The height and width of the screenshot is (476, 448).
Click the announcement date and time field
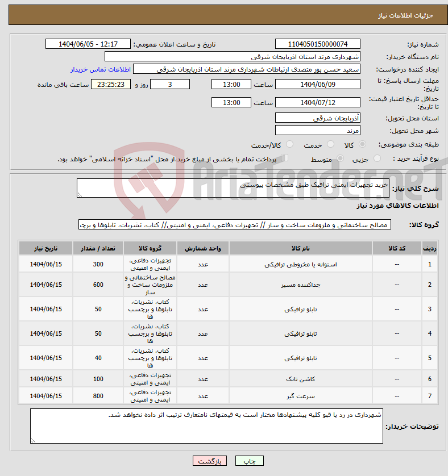click(x=88, y=44)
